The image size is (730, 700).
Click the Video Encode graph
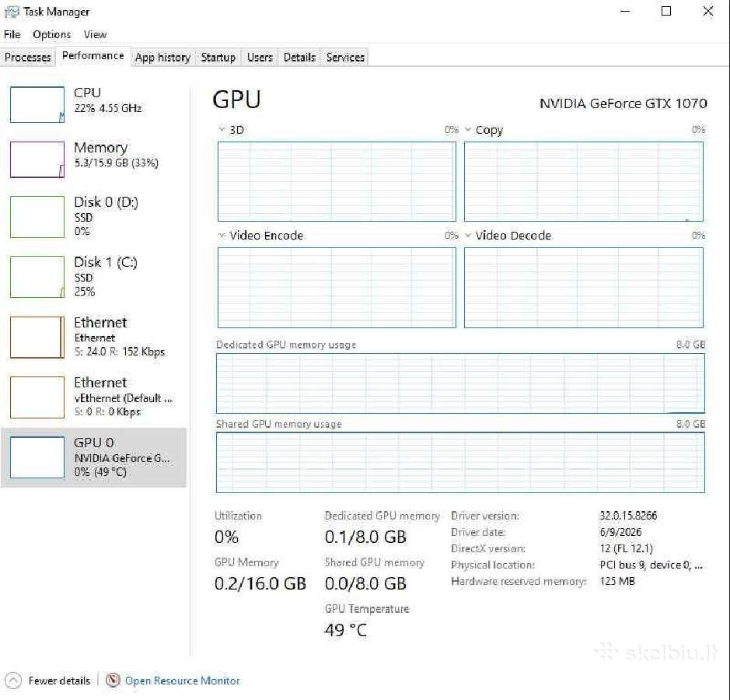tap(337, 287)
